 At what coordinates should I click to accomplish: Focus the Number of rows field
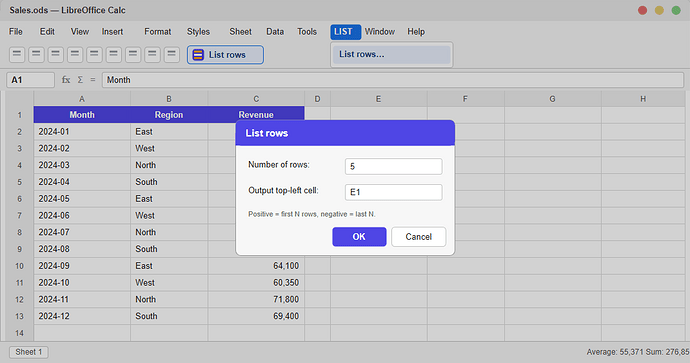point(393,166)
